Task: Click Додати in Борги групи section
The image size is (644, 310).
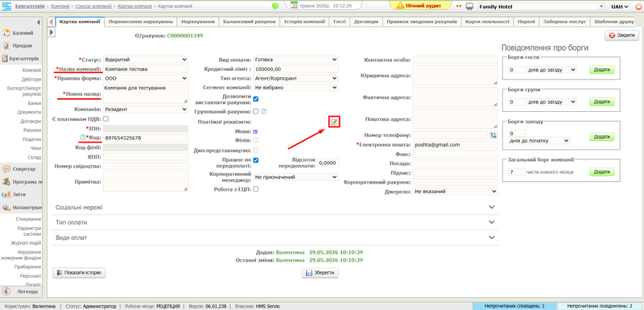Action: pos(602,101)
